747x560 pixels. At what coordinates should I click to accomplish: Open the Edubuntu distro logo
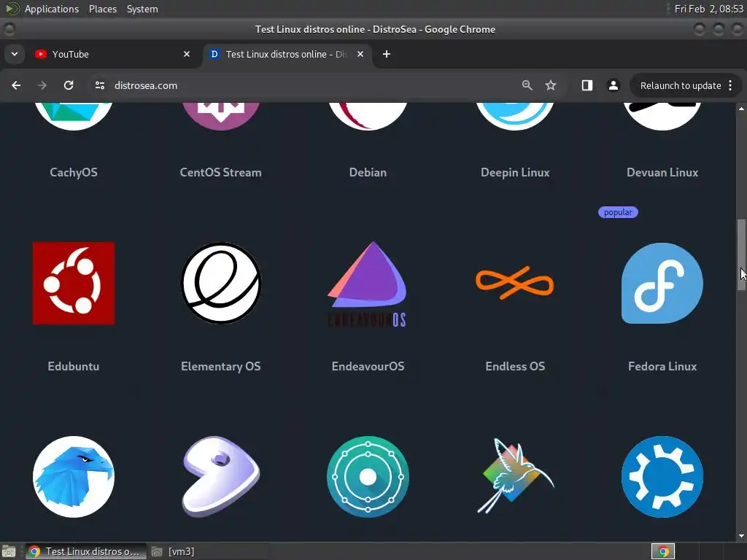tap(74, 284)
